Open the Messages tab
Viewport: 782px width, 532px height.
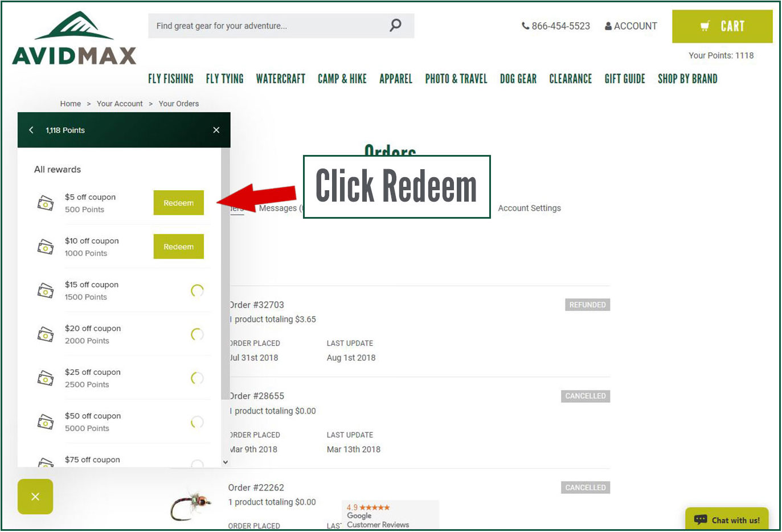[x=280, y=208]
